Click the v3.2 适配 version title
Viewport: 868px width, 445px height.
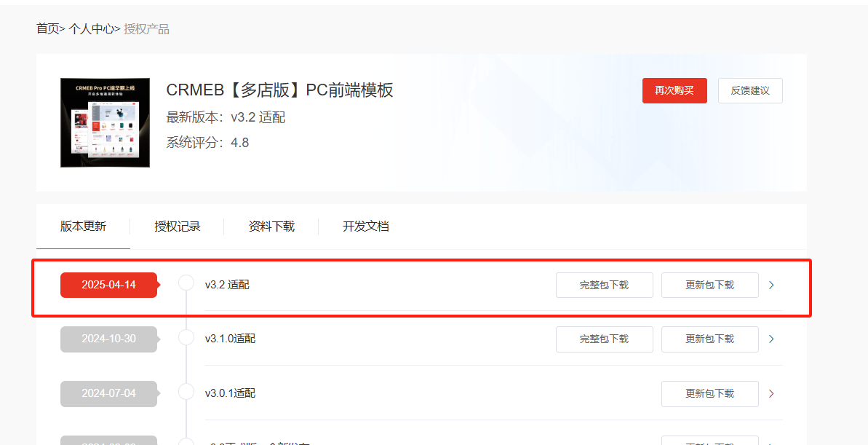tap(227, 285)
